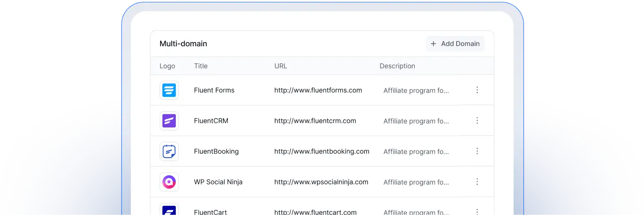The image size is (644, 215).
Task: Open three-dot menu for FluentBooking row
Action: pos(477,151)
